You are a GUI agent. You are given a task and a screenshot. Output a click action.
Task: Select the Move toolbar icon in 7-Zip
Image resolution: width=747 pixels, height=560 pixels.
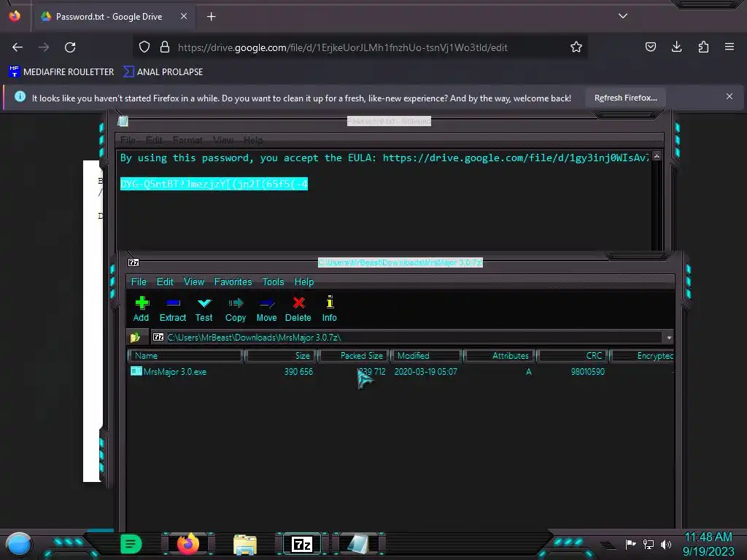[x=266, y=309]
